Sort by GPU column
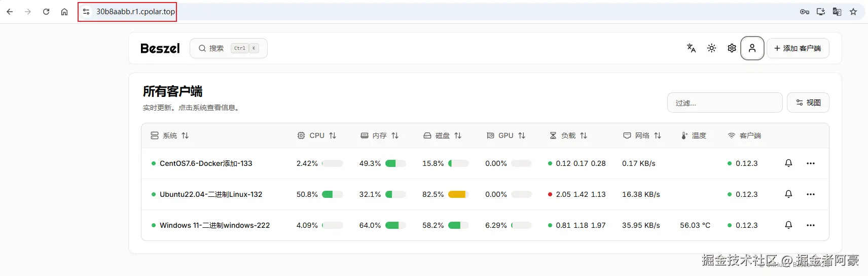 (505, 135)
